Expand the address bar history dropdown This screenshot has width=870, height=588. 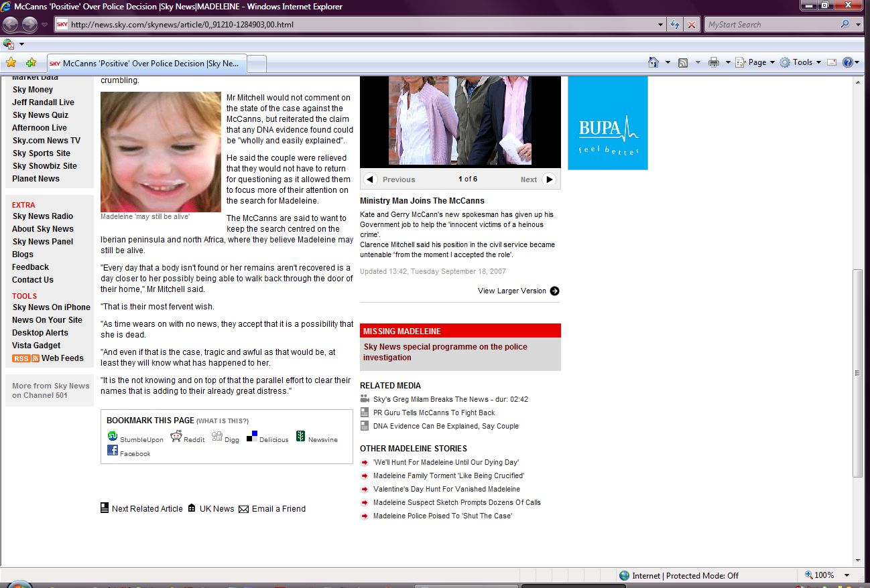tap(661, 25)
